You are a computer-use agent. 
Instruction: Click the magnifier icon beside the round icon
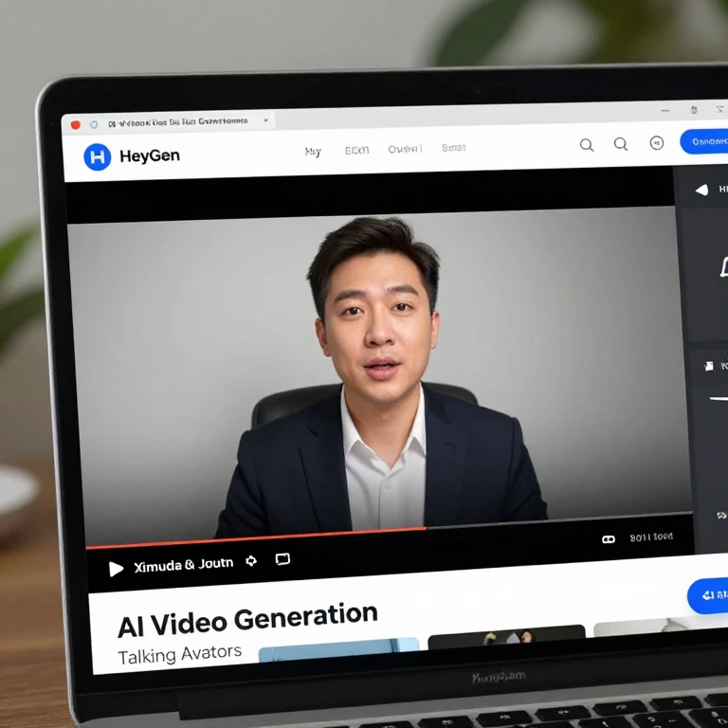[x=621, y=144]
